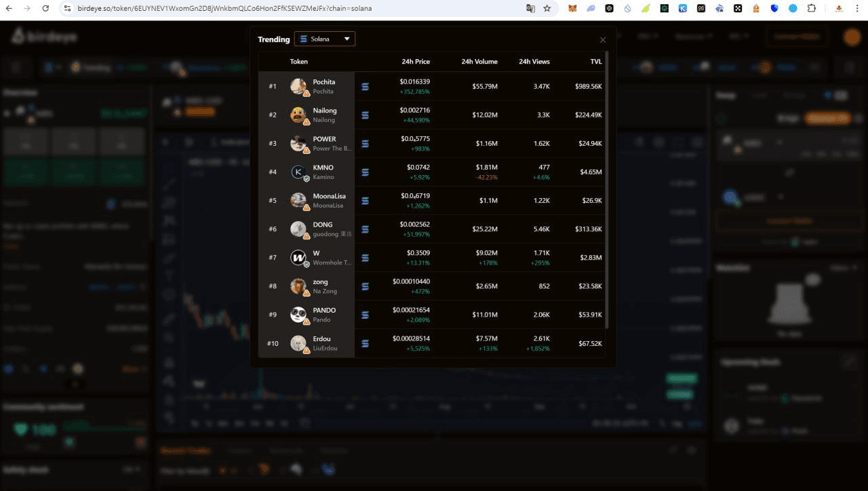The height and width of the screenshot is (491, 868).
Task: Open the Pochita token name link
Action: click(x=324, y=82)
